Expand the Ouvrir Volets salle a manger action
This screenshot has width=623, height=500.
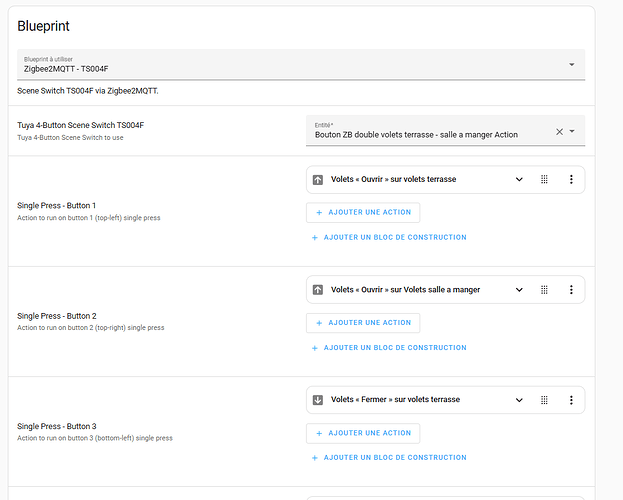(519, 290)
